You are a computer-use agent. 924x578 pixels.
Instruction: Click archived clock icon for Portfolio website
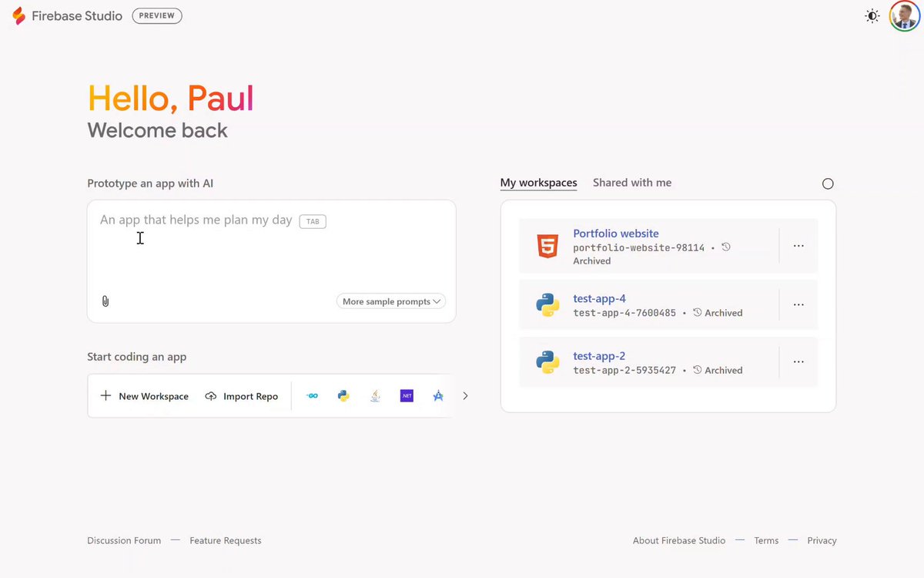726,247
